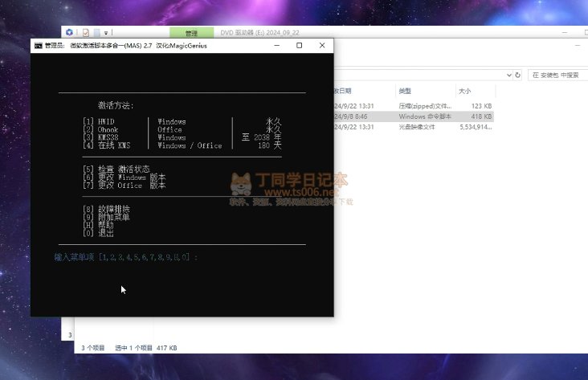Click the 5,534,914 size cell
Viewport: 588px width, 380px height.
tap(476, 127)
